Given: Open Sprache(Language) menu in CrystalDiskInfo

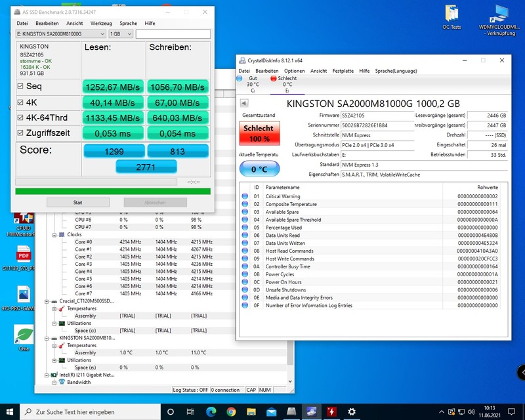Looking at the screenshot, I should pos(396,71).
